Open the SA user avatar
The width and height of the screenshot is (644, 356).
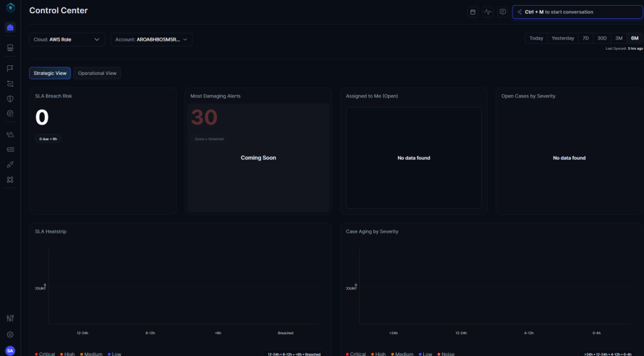click(10, 350)
